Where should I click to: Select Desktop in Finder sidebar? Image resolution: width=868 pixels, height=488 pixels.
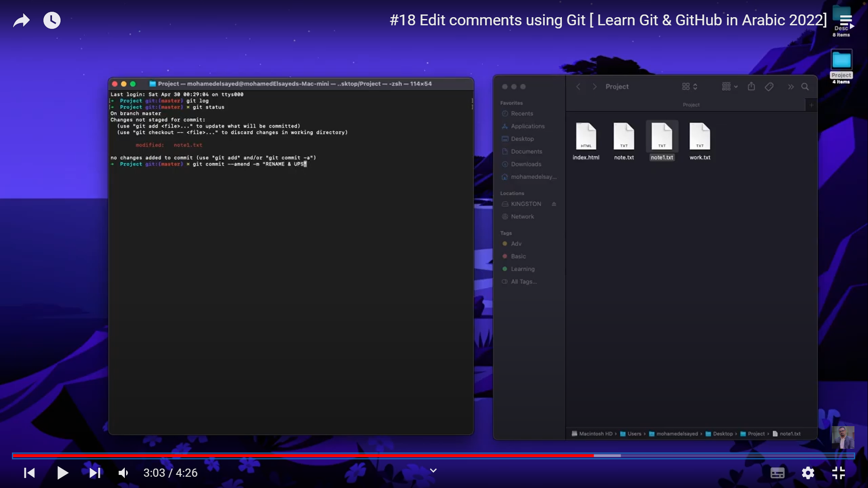point(522,139)
